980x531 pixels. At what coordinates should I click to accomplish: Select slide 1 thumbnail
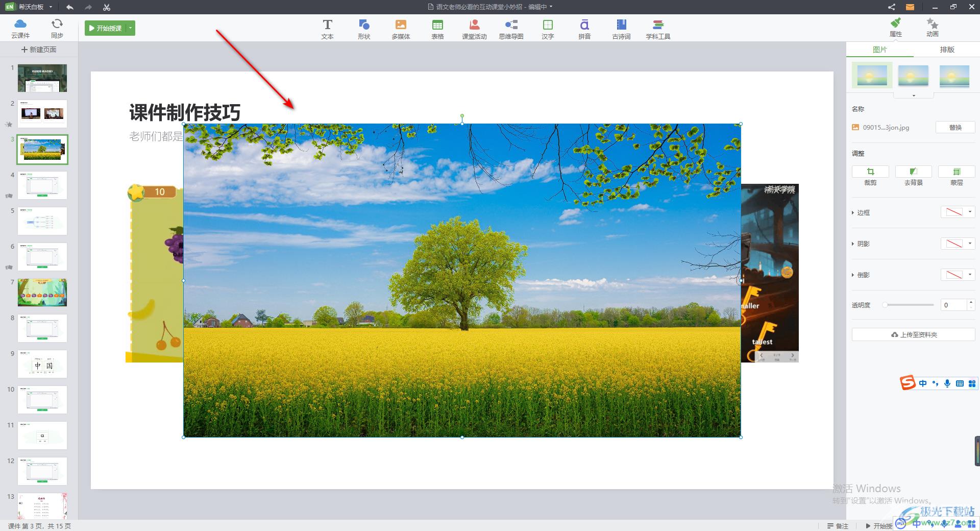[x=42, y=78]
